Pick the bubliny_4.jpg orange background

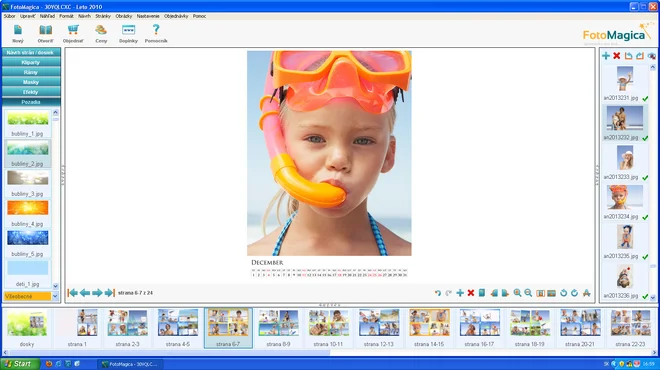pyautogui.click(x=27, y=208)
